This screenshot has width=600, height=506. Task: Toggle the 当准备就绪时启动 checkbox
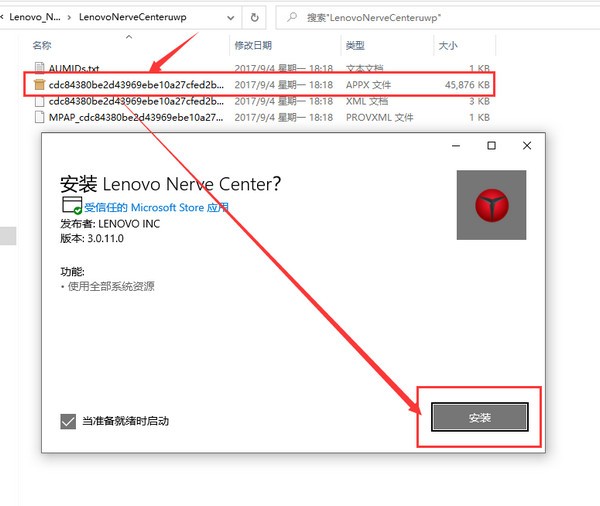pos(68,421)
